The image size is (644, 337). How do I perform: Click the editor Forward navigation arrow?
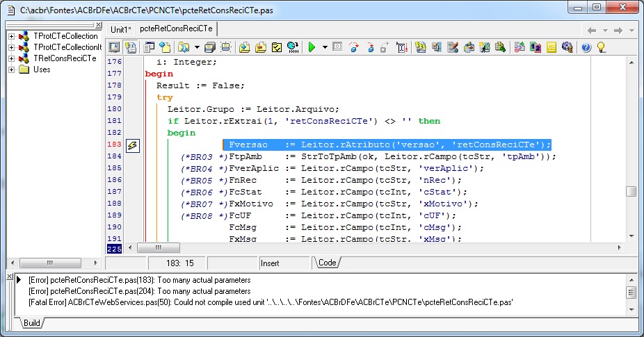pyautogui.click(x=618, y=31)
